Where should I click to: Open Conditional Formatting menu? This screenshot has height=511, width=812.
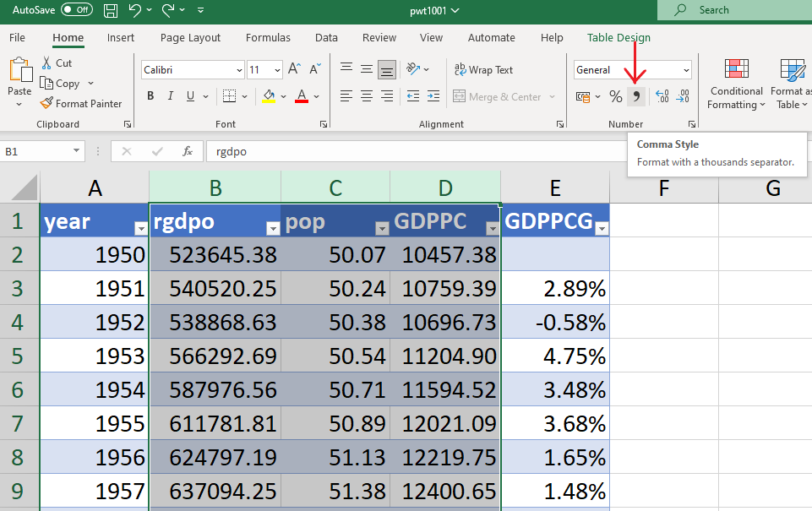click(736, 85)
